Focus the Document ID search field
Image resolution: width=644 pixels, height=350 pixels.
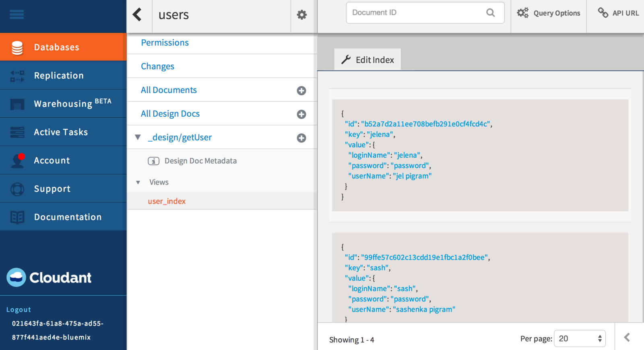425,12
